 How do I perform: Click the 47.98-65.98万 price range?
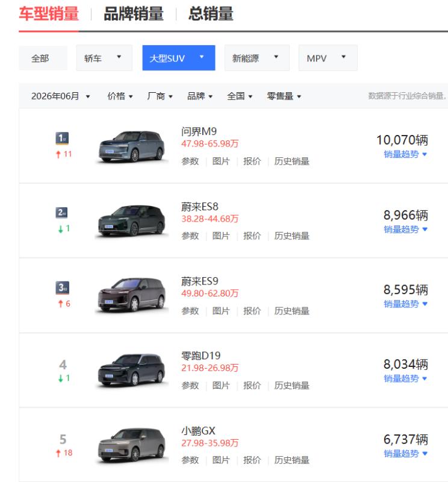coord(210,143)
